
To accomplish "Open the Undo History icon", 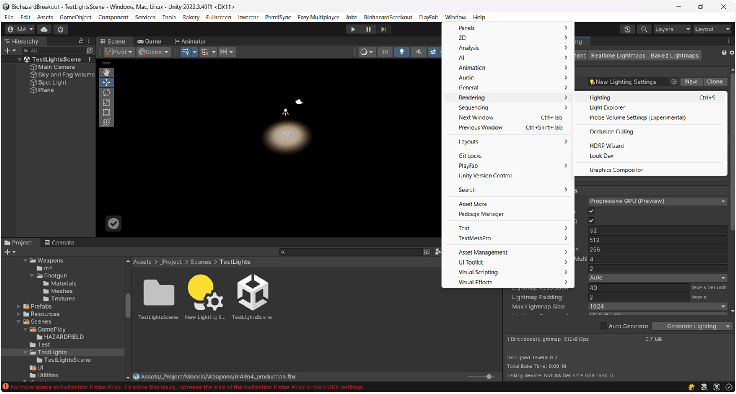I will [x=628, y=29].
